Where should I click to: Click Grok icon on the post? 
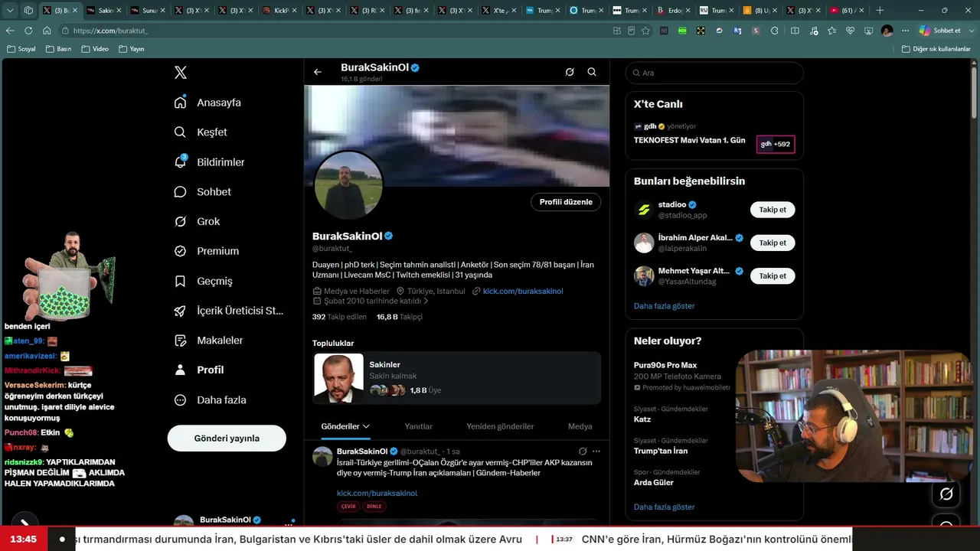point(583,452)
